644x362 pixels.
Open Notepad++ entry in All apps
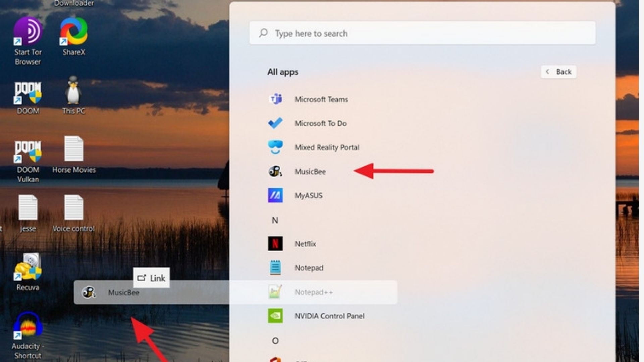tap(314, 292)
